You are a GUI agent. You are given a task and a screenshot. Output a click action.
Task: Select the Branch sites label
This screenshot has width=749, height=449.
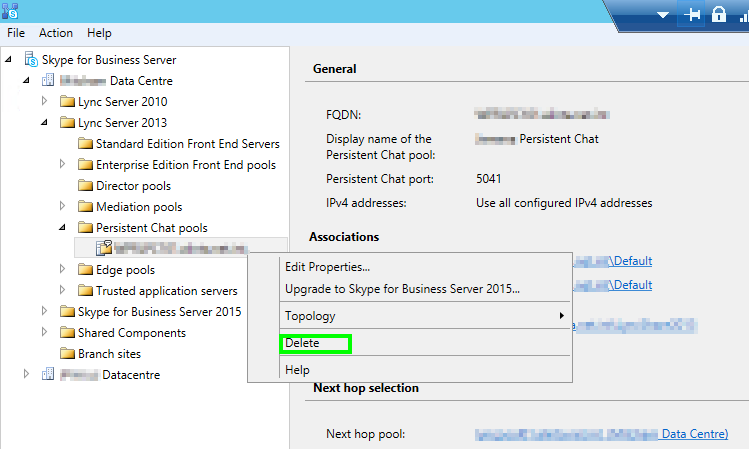click(x=109, y=354)
